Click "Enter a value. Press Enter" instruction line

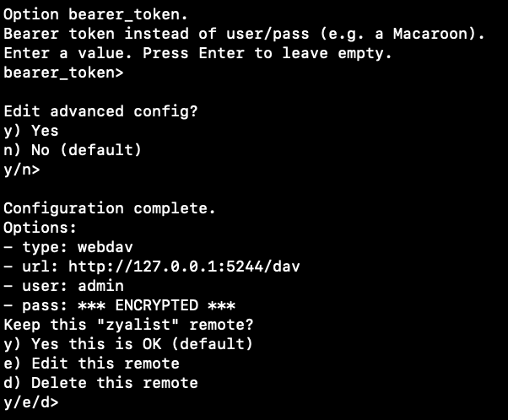pyautogui.click(x=197, y=53)
